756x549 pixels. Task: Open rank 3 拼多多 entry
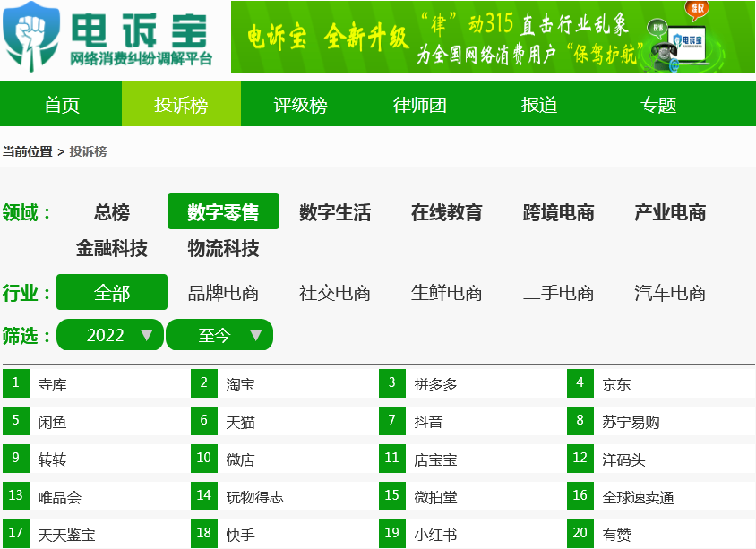click(x=471, y=383)
